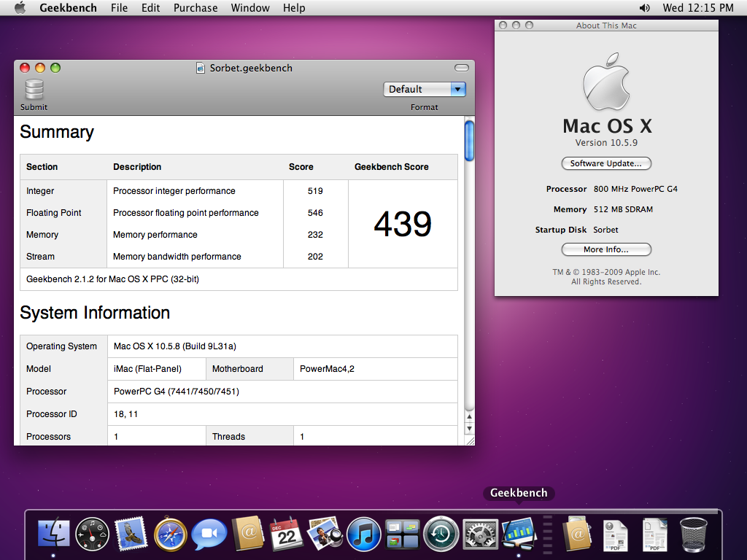Open System Preferences gear icon in Dock

click(480, 534)
